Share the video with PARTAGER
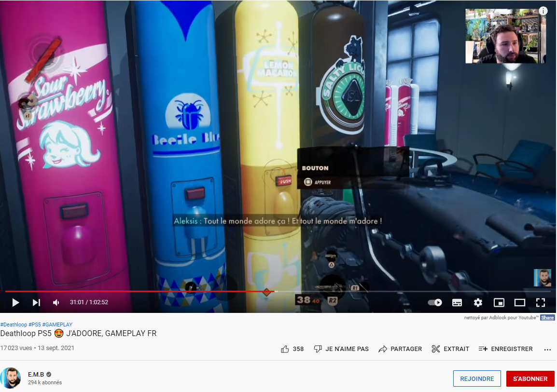Viewport: 557px width, 392px height. pyautogui.click(x=400, y=349)
